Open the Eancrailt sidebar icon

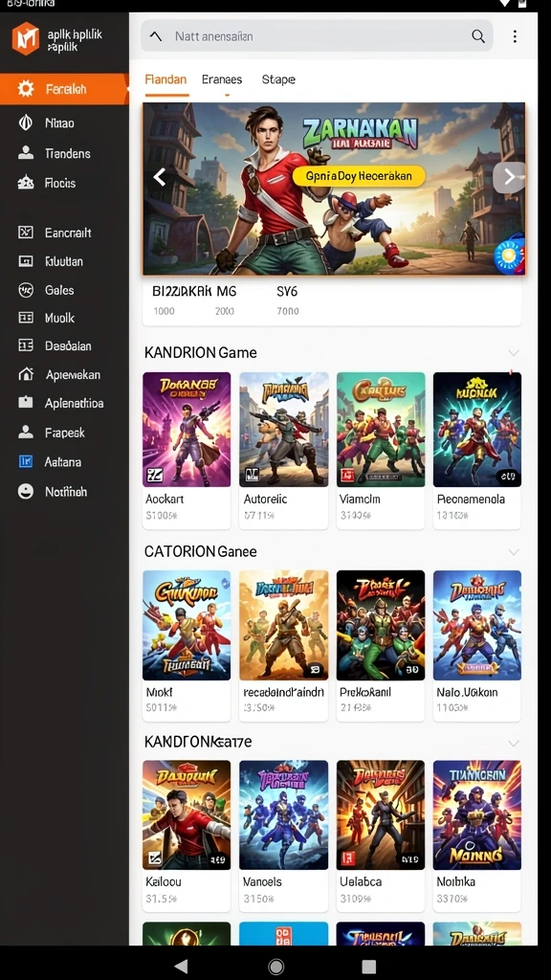pyautogui.click(x=26, y=233)
